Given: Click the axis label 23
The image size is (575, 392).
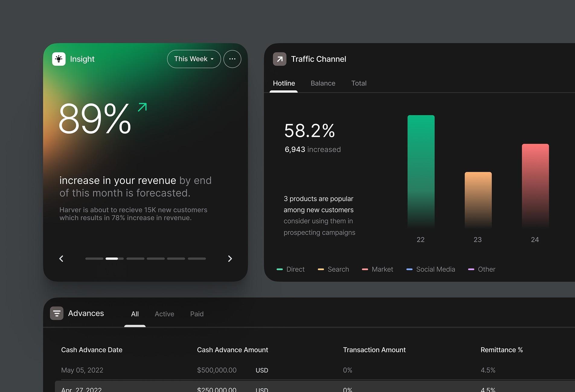Looking at the screenshot, I should point(478,240).
